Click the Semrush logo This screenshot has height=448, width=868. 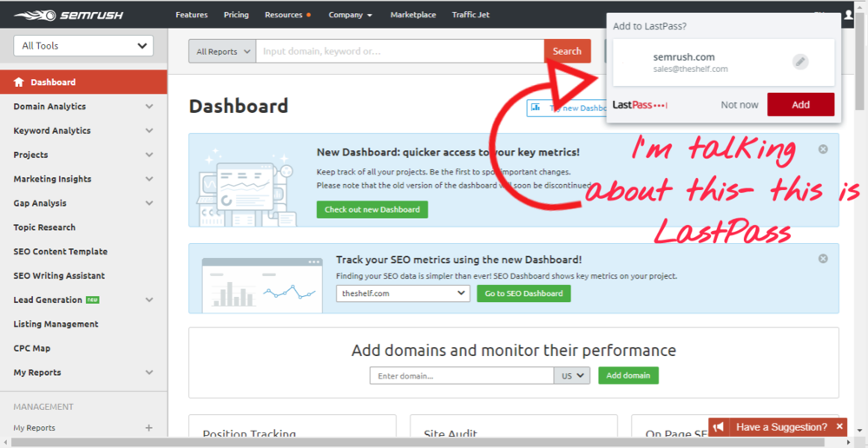(x=69, y=15)
